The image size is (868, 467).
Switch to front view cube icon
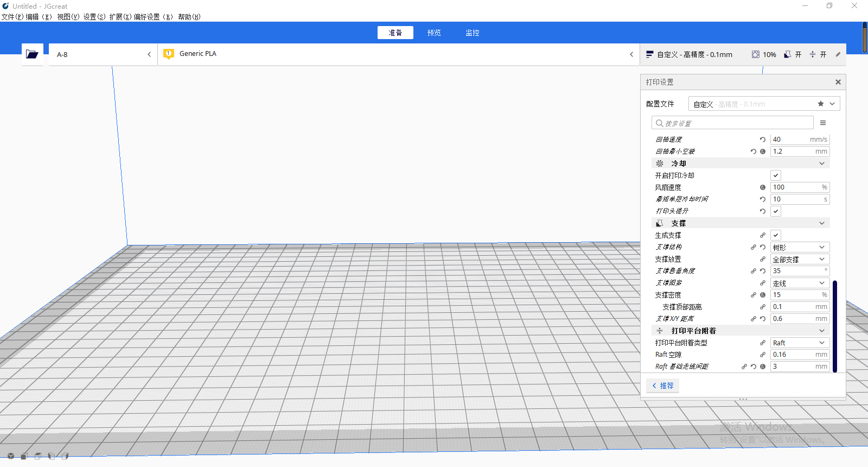[24, 456]
